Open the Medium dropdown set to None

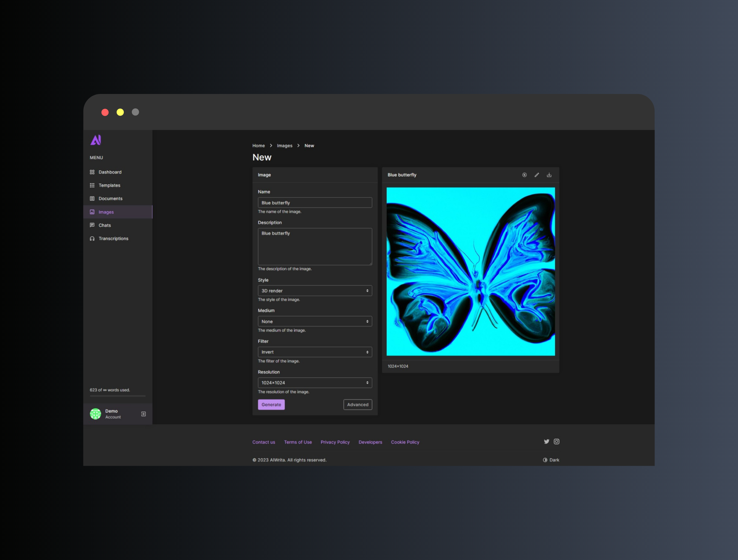tap(315, 321)
